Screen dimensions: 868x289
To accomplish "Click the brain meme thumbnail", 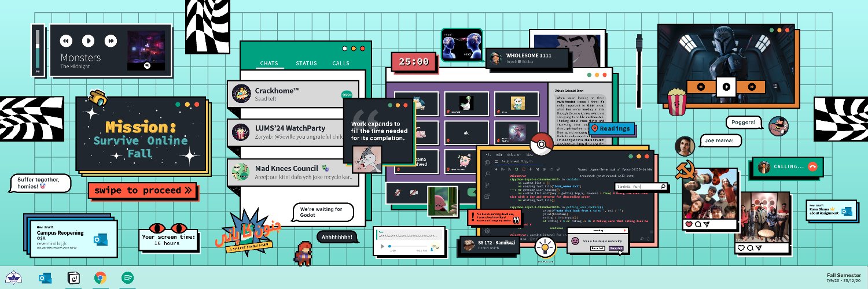I will tap(462, 45).
